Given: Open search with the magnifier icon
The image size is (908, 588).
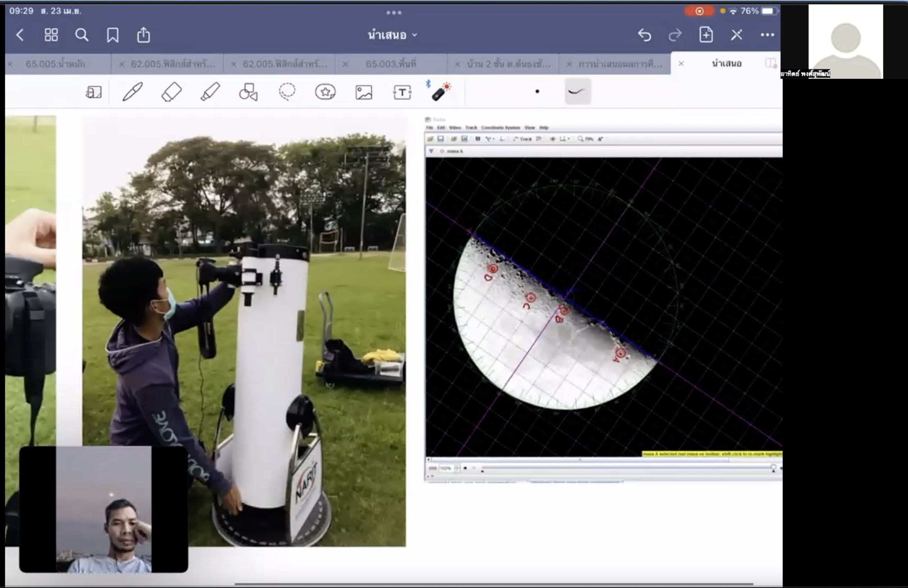Looking at the screenshot, I should [82, 35].
